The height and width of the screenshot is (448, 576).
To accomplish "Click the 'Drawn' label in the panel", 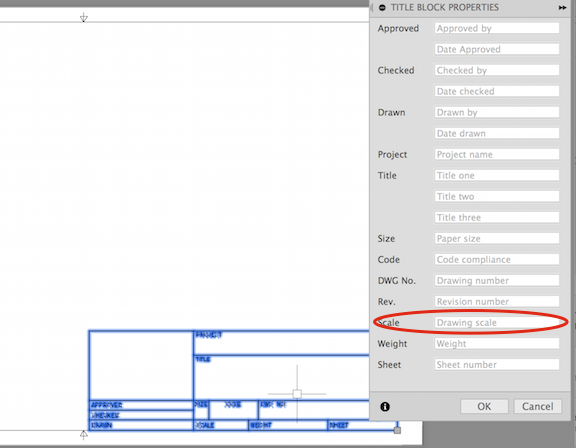I will click(x=391, y=112).
